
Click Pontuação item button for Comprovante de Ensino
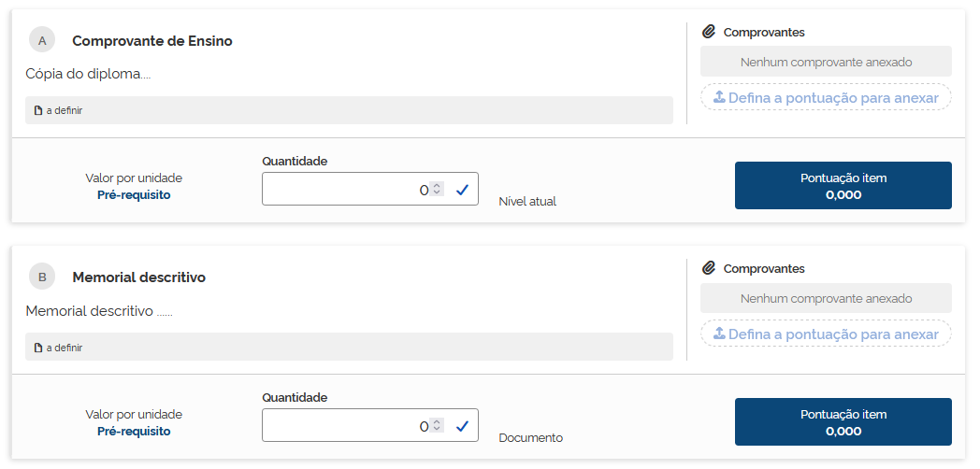pyautogui.click(x=843, y=186)
